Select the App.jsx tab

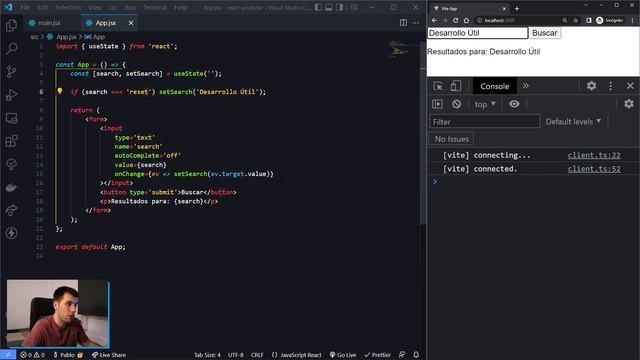(x=105, y=23)
